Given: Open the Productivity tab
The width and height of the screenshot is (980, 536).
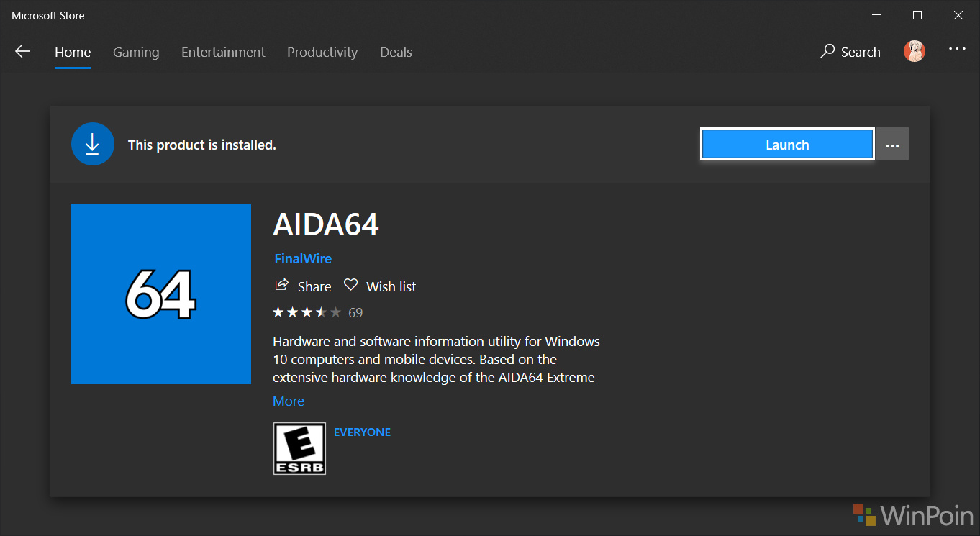Looking at the screenshot, I should [322, 52].
